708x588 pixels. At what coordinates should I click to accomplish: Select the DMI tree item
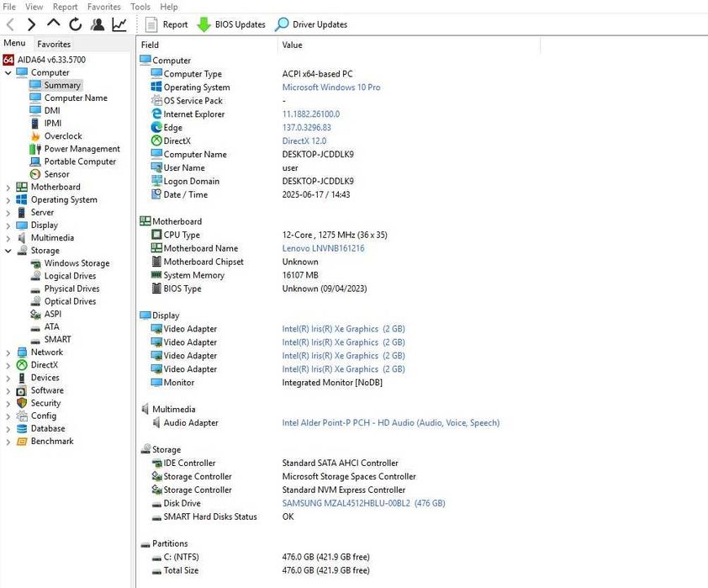[52, 111]
